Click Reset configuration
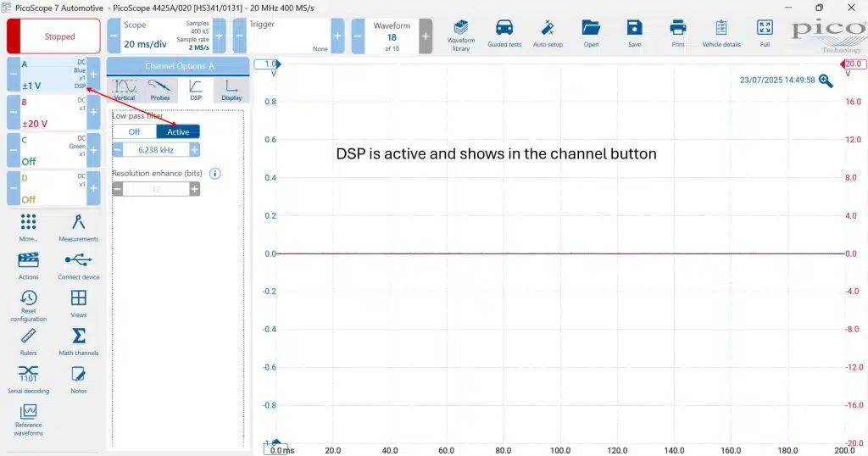 click(x=28, y=305)
